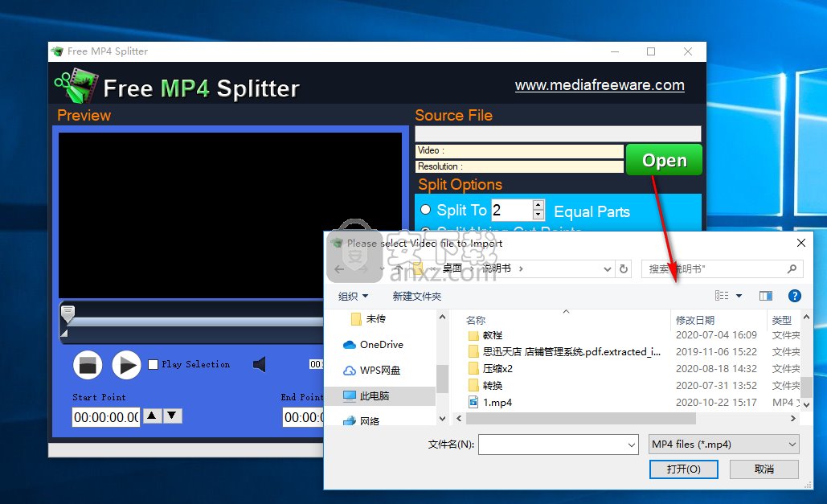Select the 教程 folder
This screenshot has width=827, height=504.
(493, 335)
